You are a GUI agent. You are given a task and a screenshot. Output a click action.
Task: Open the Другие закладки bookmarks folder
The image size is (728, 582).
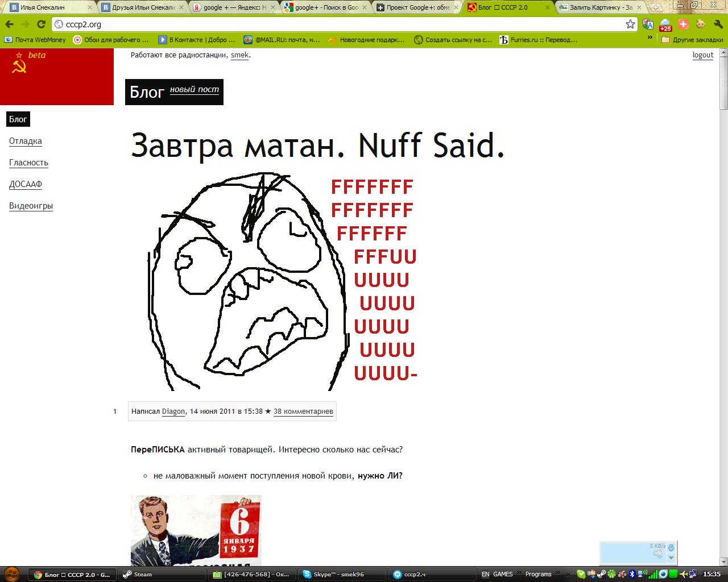(x=692, y=40)
